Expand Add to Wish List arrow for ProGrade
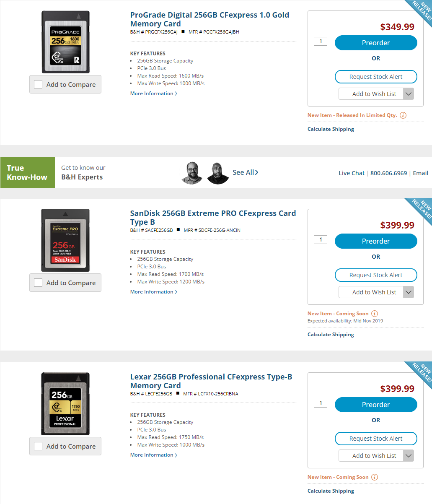This screenshot has width=432, height=504. (409, 94)
